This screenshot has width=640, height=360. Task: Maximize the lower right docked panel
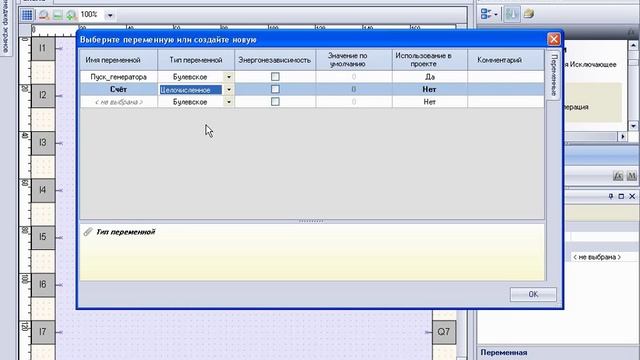621,196
